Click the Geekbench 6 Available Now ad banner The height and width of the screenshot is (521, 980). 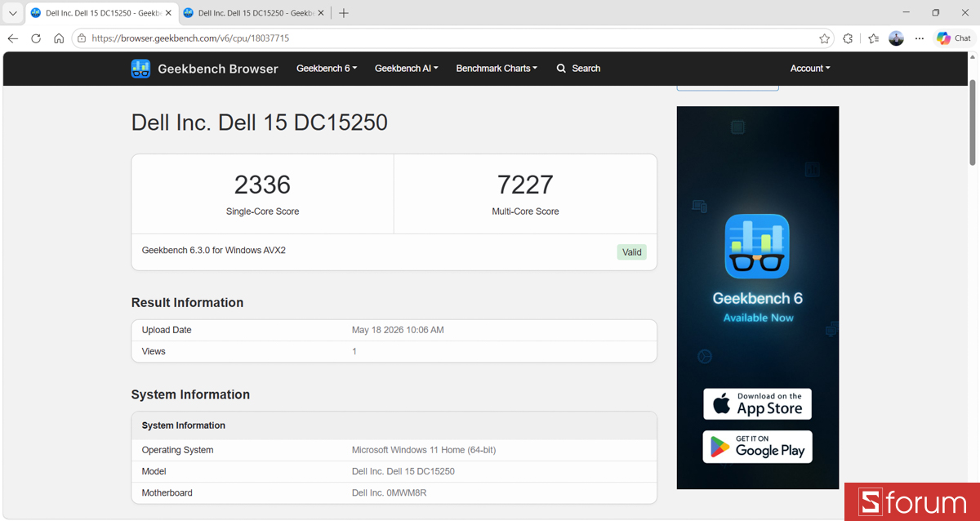pos(758,297)
